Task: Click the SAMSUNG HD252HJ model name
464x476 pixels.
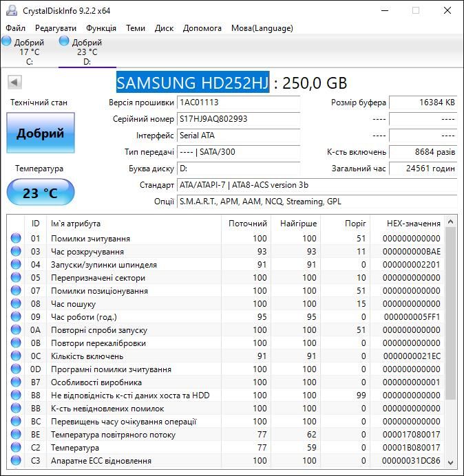Action: [x=193, y=83]
